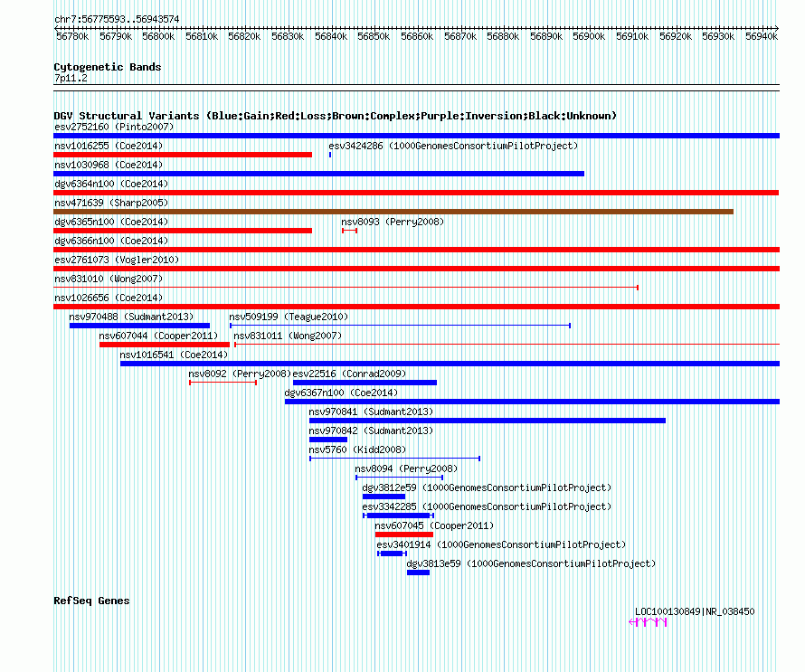Screen dimensions: 805x672
Task: Click the nsv607045 (Cooper2011) label
Action: tap(434, 525)
